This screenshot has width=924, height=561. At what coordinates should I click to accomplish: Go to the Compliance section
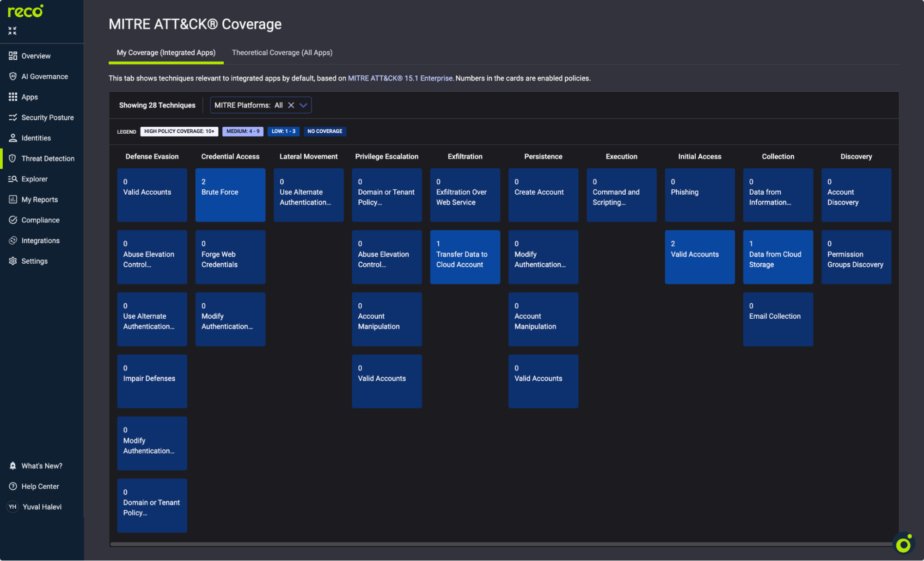pos(40,220)
